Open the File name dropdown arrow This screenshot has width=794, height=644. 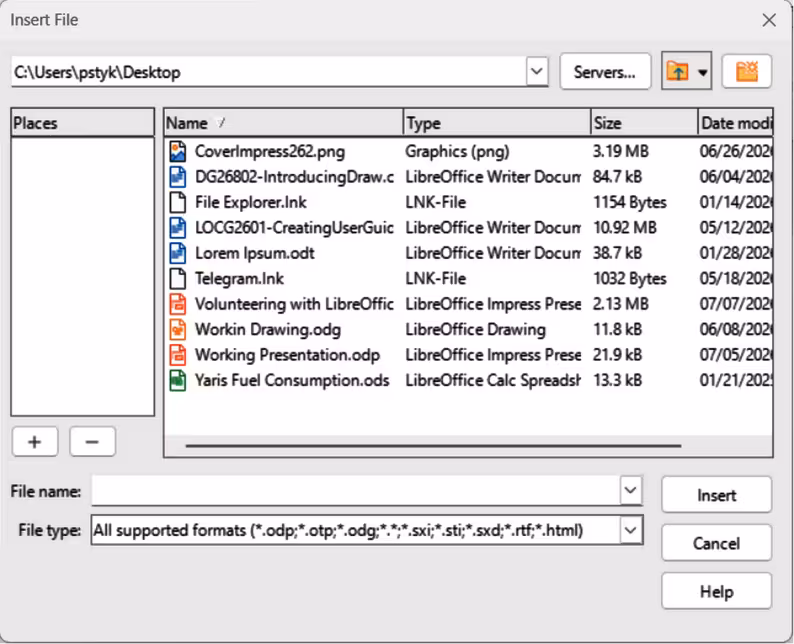point(630,490)
